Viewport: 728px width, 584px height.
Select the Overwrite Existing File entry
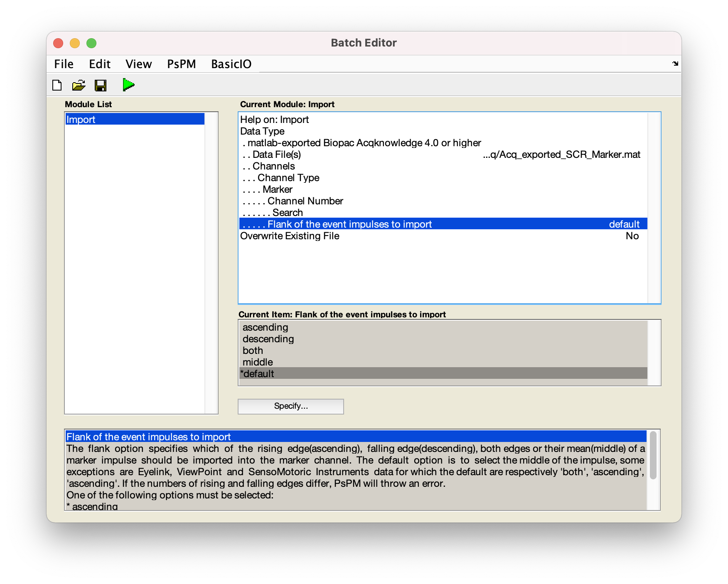[290, 236]
